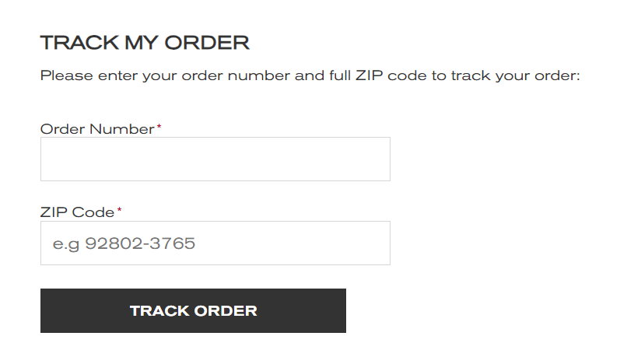
Task: Click the "ZIP Code" field label
Action: (x=77, y=212)
